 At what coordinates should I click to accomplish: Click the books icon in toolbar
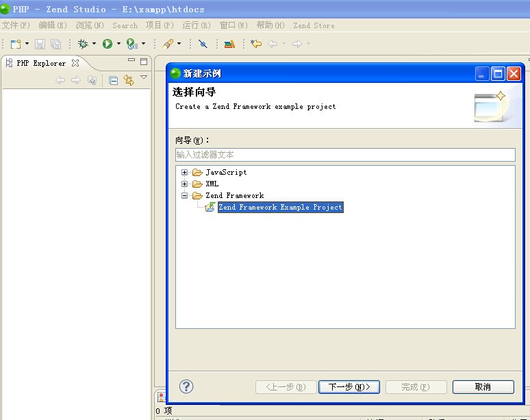point(229,44)
